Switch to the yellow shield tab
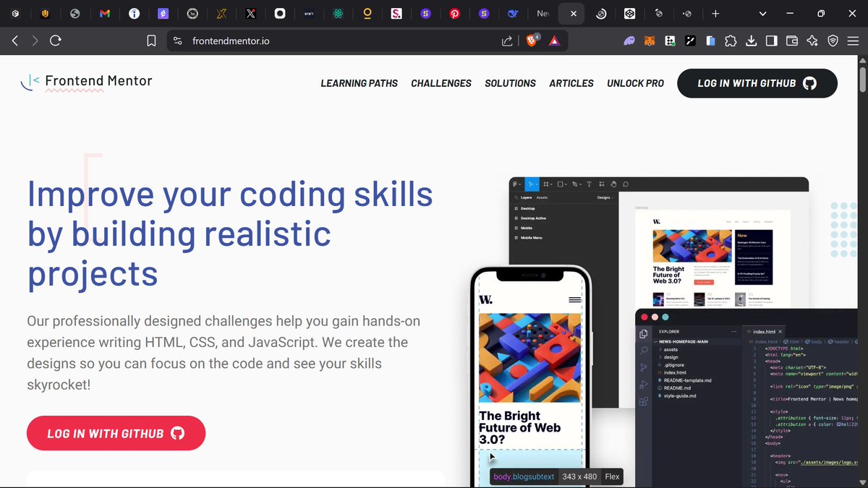The height and width of the screenshot is (488, 868). [46, 13]
